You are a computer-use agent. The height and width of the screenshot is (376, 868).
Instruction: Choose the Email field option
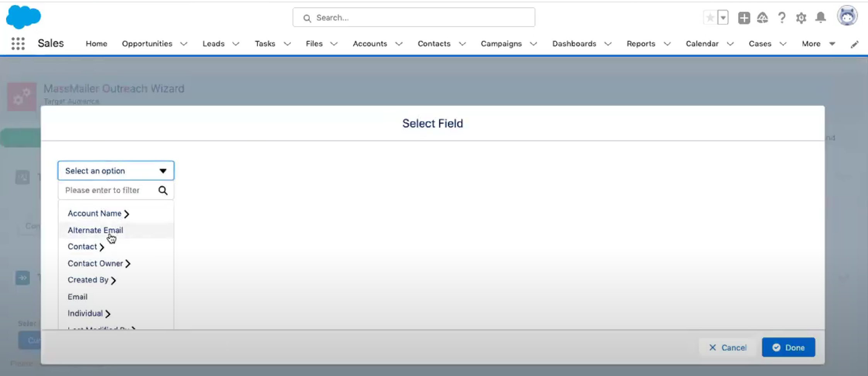click(78, 297)
